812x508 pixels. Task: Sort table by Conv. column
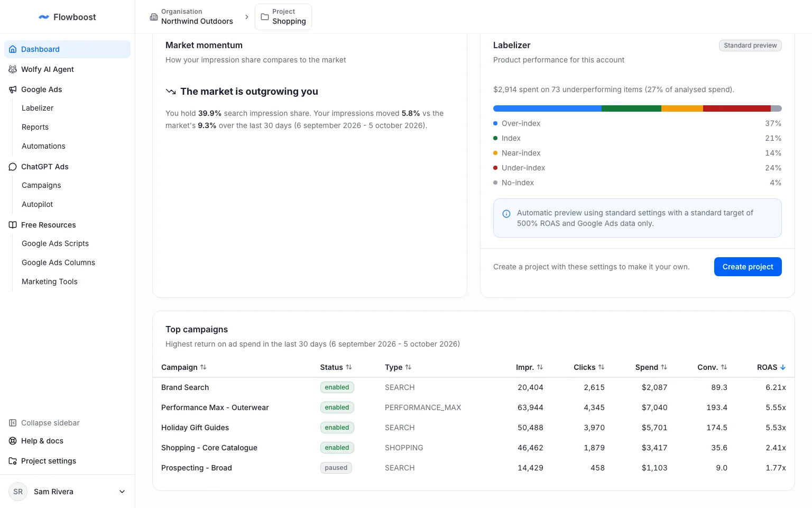[713, 367]
